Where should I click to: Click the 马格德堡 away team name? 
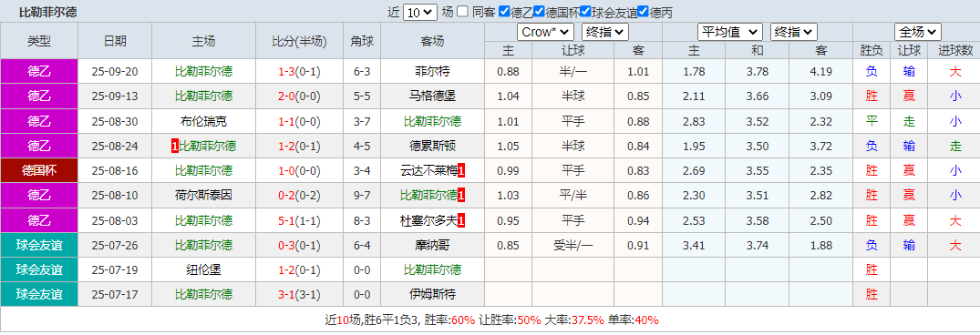coord(432,96)
